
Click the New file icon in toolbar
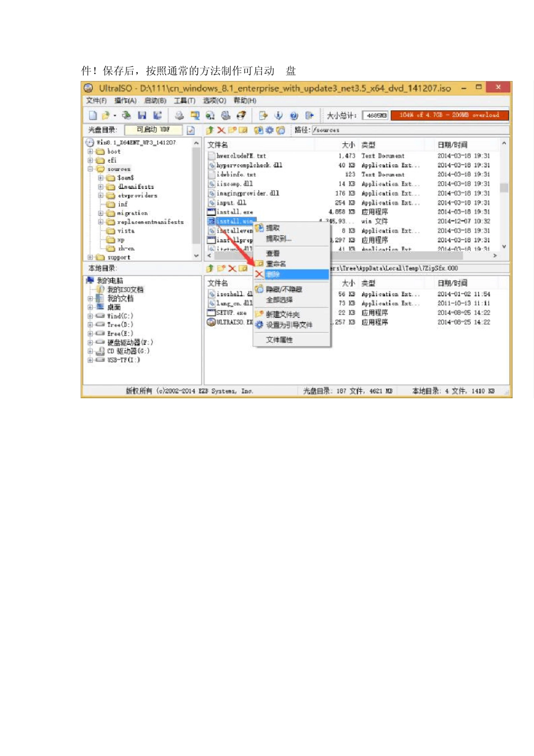click(93, 115)
